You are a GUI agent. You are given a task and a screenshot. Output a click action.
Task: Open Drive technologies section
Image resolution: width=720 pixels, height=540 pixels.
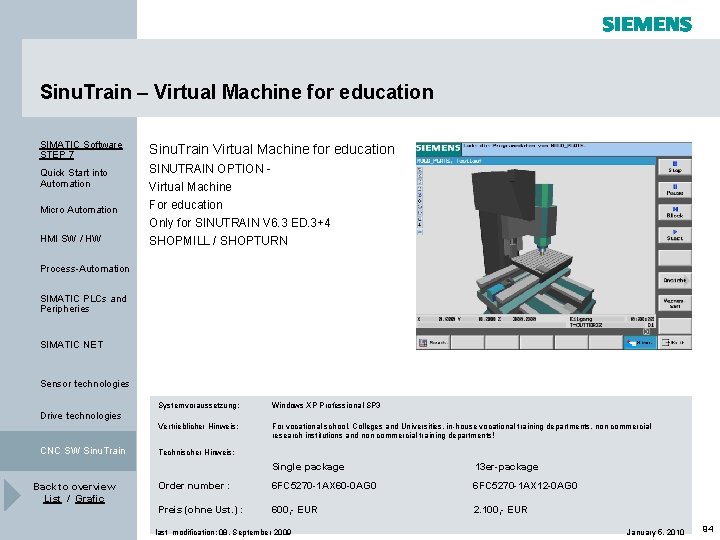[81, 416]
